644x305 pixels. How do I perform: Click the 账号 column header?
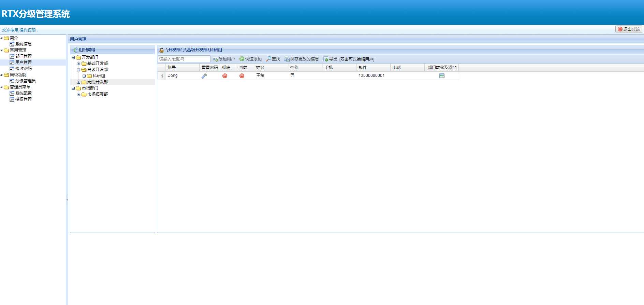[182, 68]
